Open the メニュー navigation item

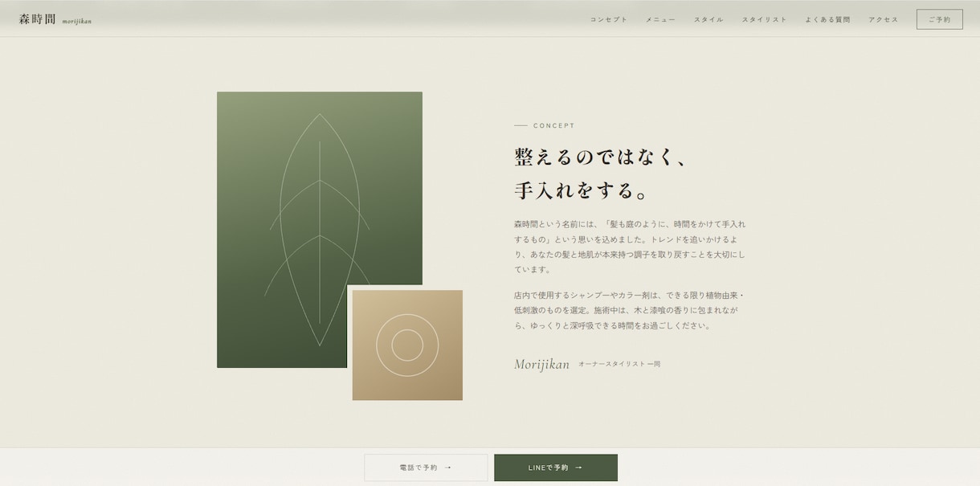pos(660,19)
